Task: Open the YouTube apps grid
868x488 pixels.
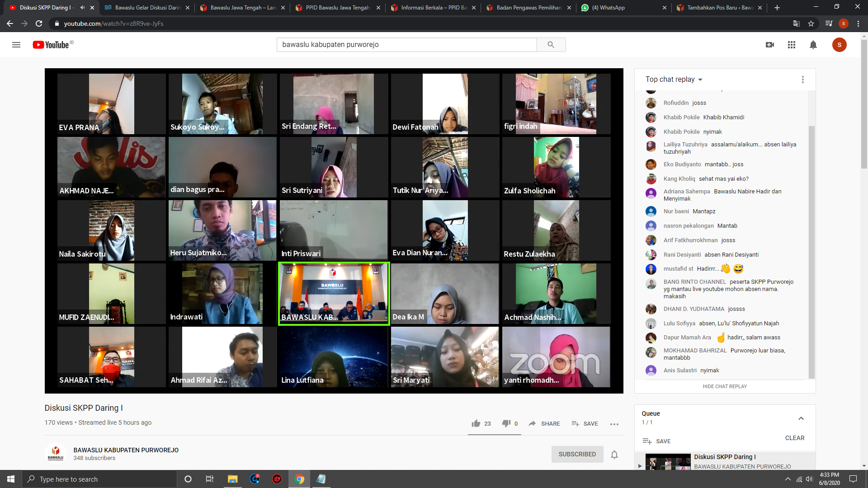Action: click(x=792, y=45)
